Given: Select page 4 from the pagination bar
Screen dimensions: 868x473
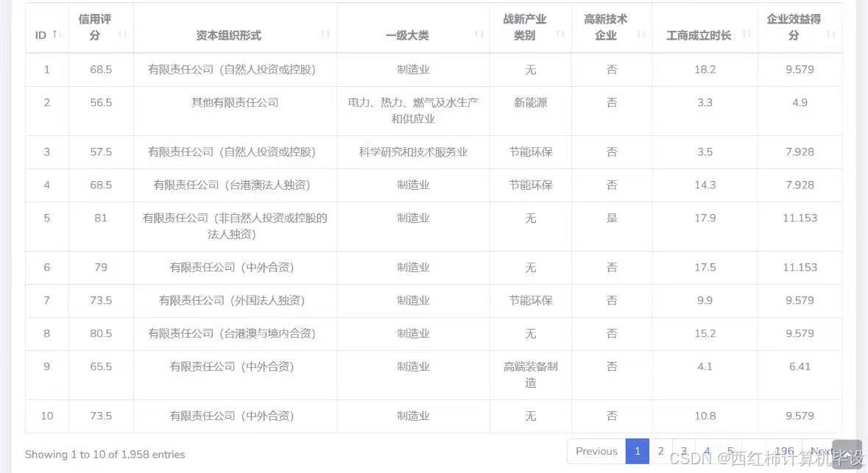Looking at the screenshot, I should pyautogui.click(x=706, y=451).
